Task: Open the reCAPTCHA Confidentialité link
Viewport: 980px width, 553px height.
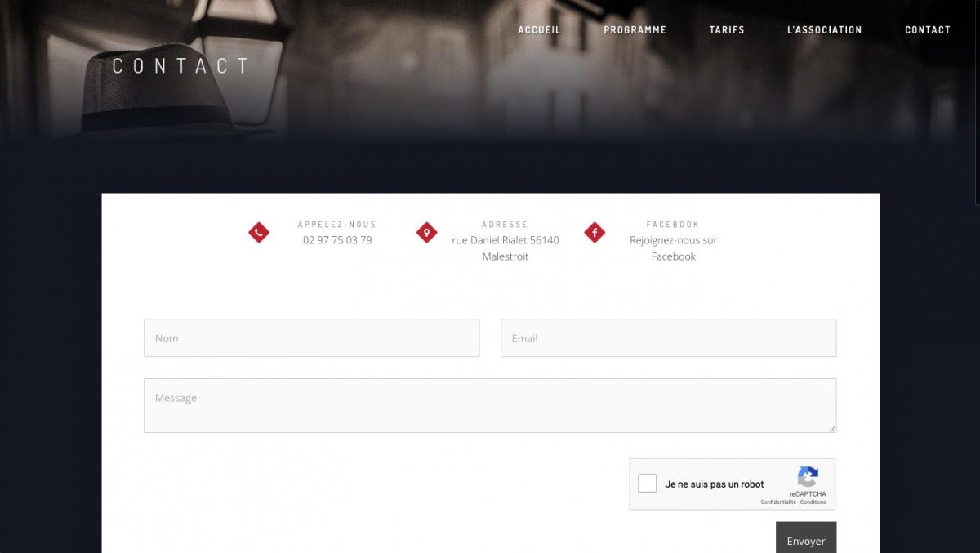Action: point(778,502)
